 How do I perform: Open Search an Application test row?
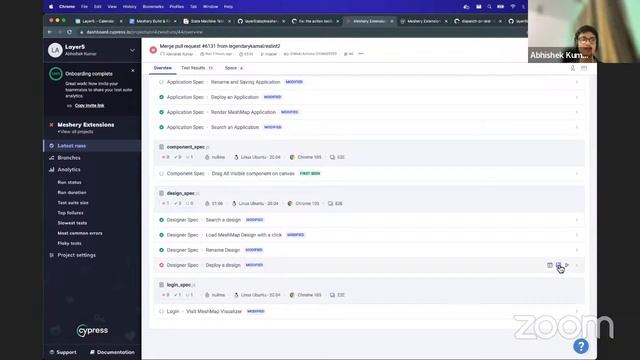[369, 127]
